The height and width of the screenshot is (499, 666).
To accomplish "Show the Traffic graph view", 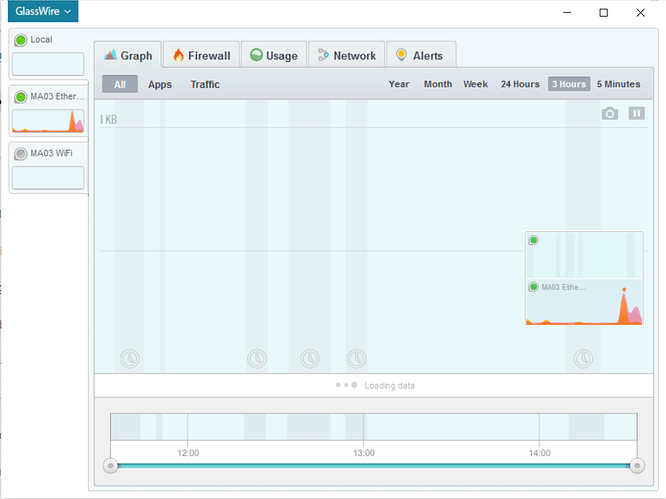I will [x=205, y=85].
